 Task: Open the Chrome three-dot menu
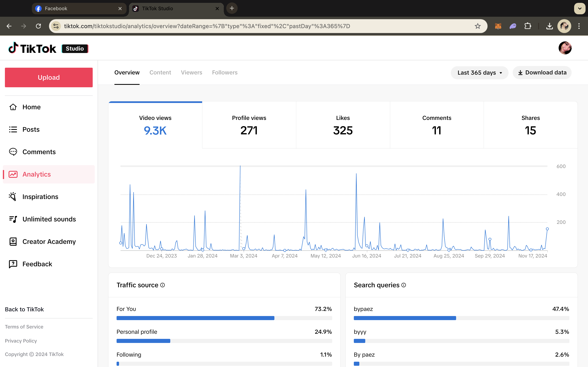click(579, 26)
